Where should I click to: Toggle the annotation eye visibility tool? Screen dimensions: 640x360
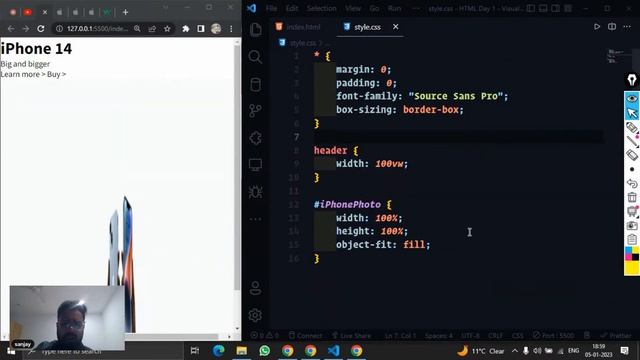632,98
